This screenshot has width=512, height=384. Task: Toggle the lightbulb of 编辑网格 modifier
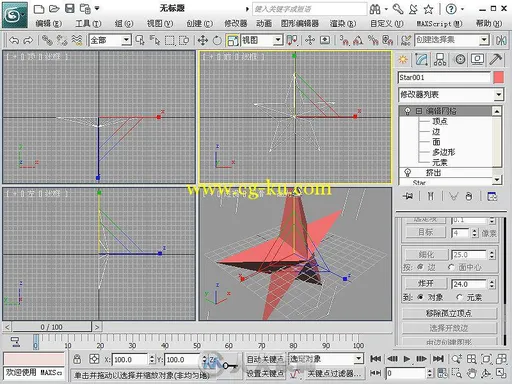point(407,111)
